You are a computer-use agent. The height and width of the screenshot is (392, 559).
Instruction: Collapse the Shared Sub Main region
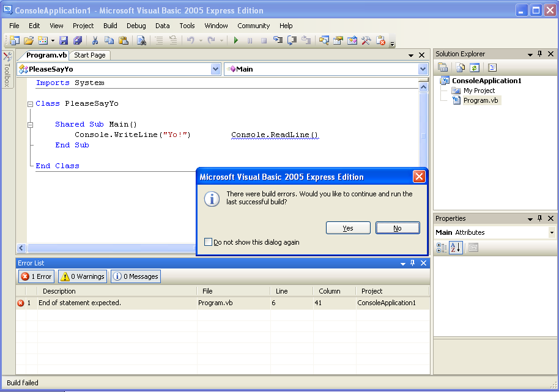[x=31, y=125]
